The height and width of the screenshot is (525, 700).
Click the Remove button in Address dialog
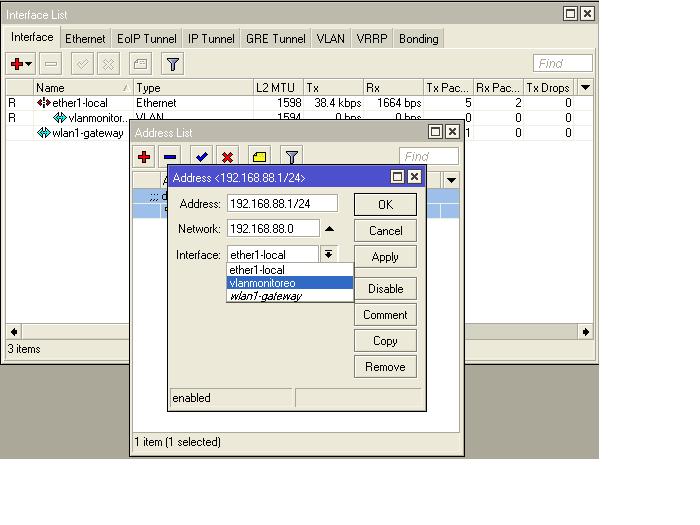point(385,367)
